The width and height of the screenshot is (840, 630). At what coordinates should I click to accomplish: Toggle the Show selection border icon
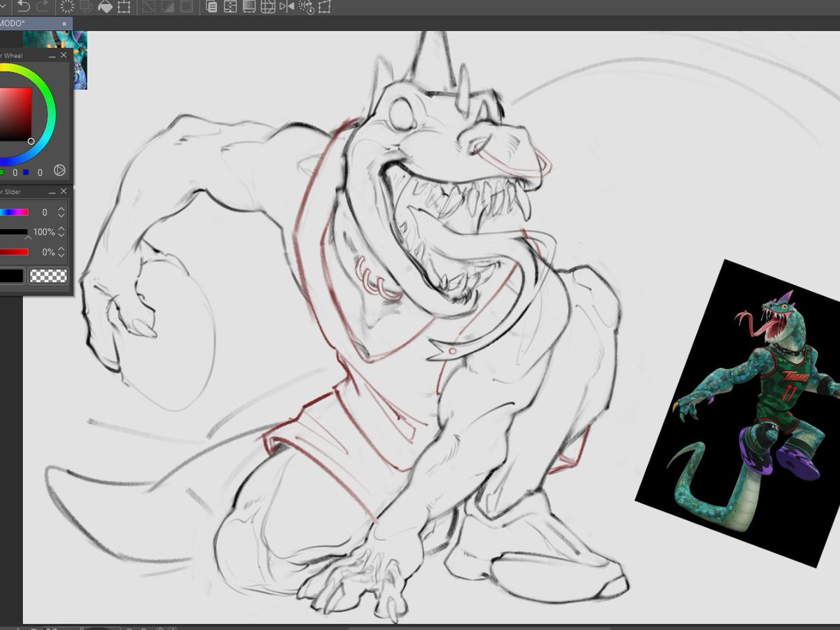point(186,7)
